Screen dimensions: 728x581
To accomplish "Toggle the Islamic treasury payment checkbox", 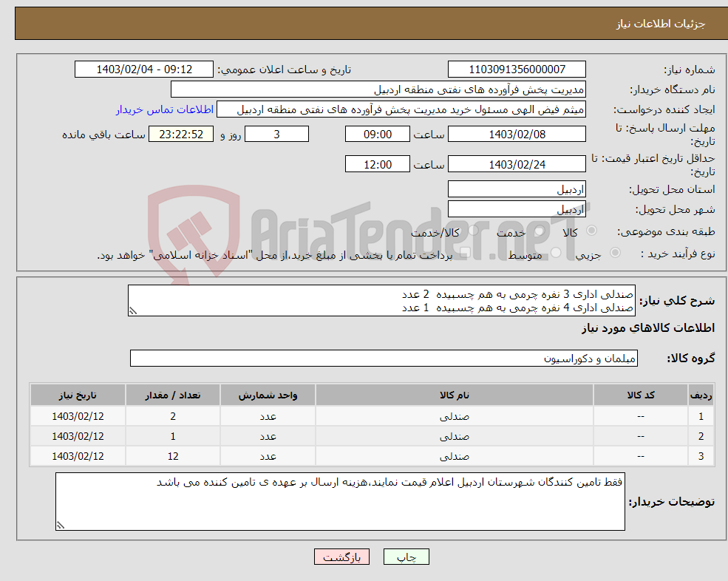I will point(465,253).
